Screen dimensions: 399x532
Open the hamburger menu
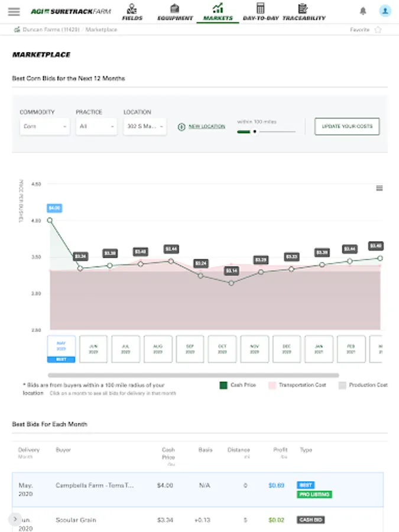point(14,11)
